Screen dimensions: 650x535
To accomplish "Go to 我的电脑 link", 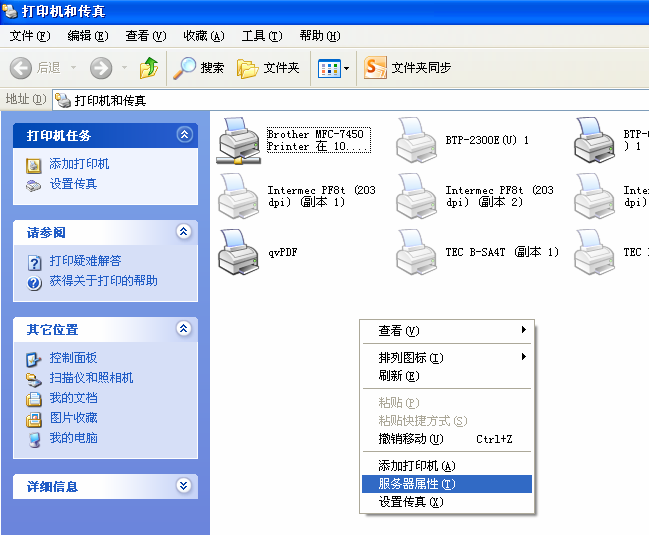I will coord(73,438).
